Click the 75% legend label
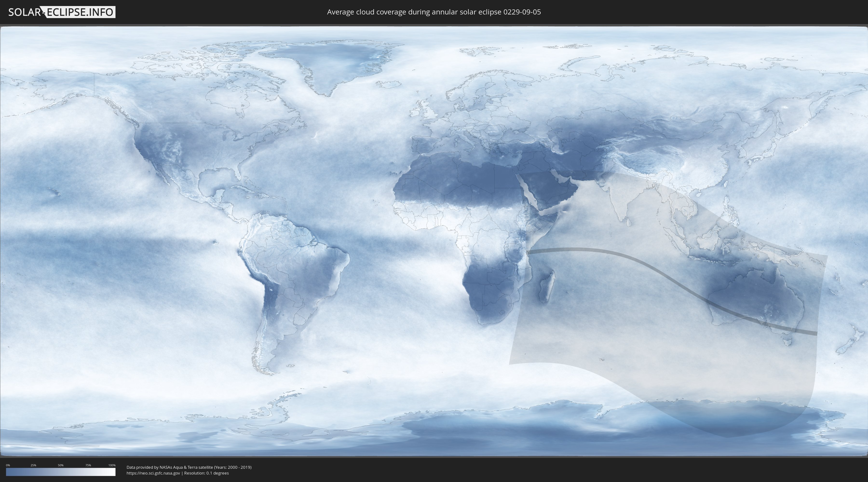This screenshot has height=482, width=868. 88,465
